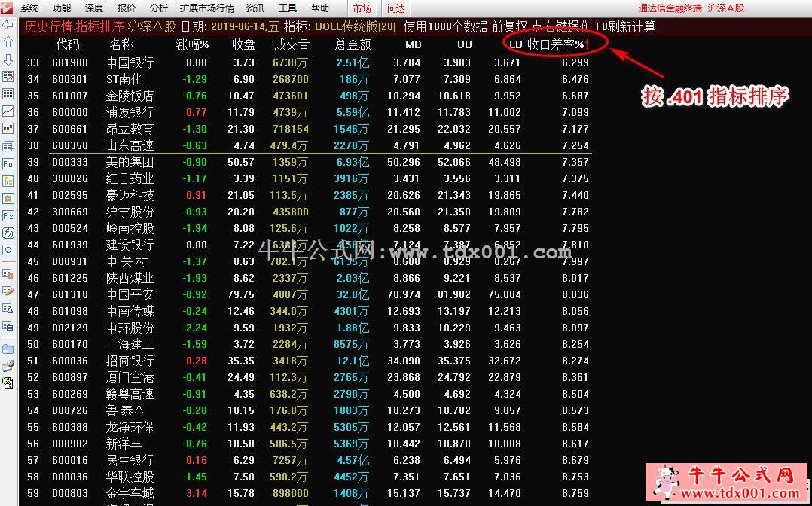Image resolution: width=812 pixels, height=506 pixels.
Task: Open the 分析 menu
Action: pyautogui.click(x=158, y=8)
